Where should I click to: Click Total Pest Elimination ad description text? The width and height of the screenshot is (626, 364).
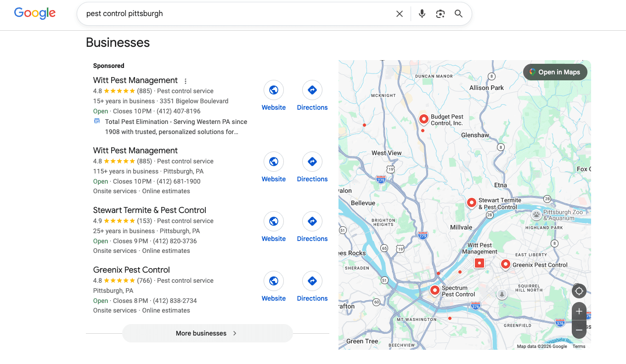[x=176, y=127]
